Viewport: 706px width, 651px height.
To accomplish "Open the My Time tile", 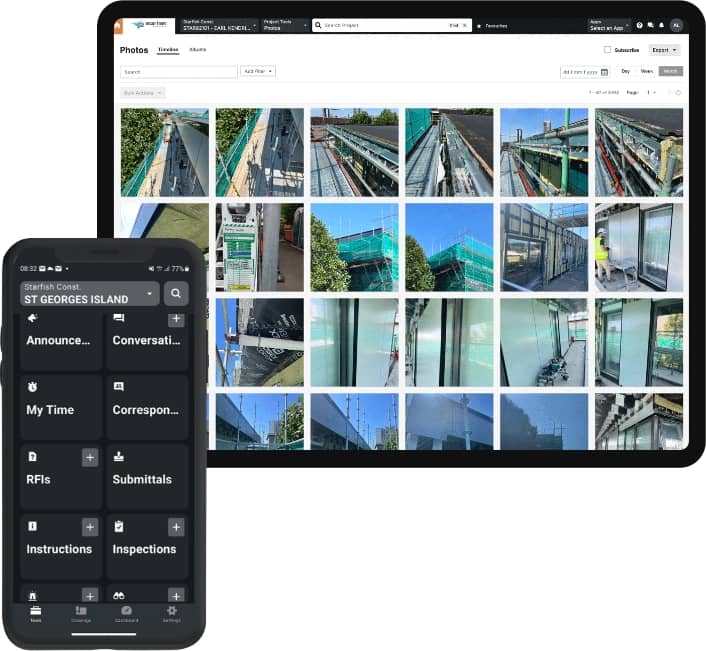I will (x=60, y=408).
